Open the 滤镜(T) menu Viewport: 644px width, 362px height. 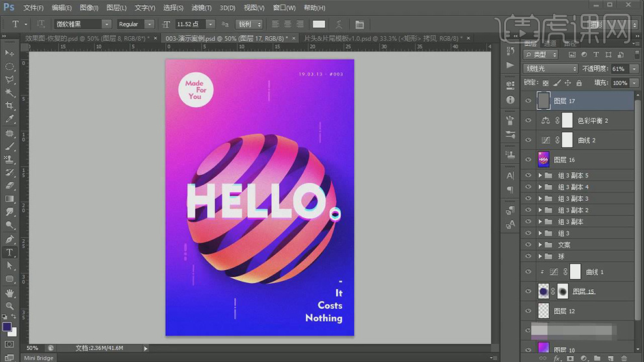coord(201,8)
